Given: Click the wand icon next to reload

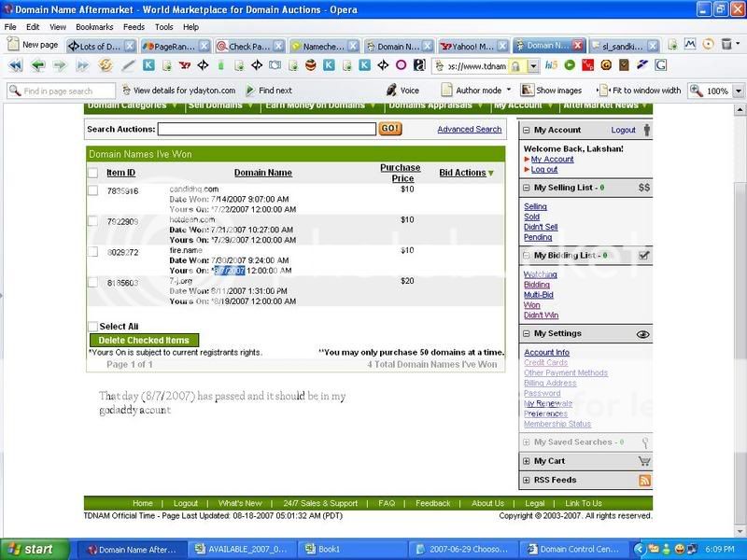Looking at the screenshot, I should [128, 65].
